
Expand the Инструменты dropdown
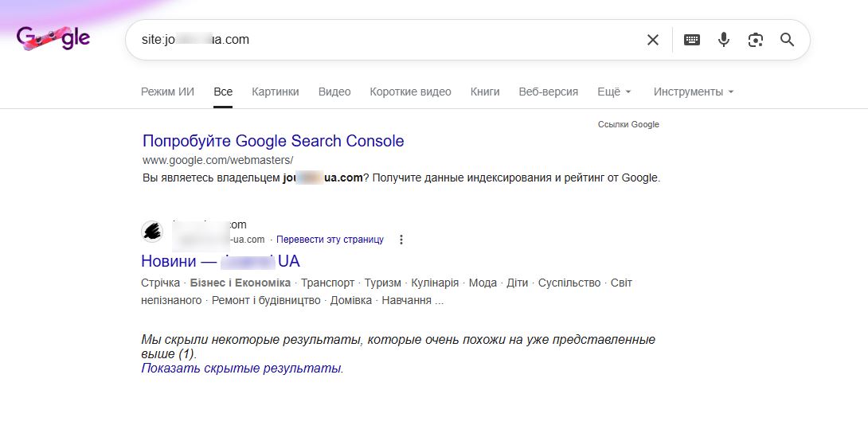coord(693,92)
